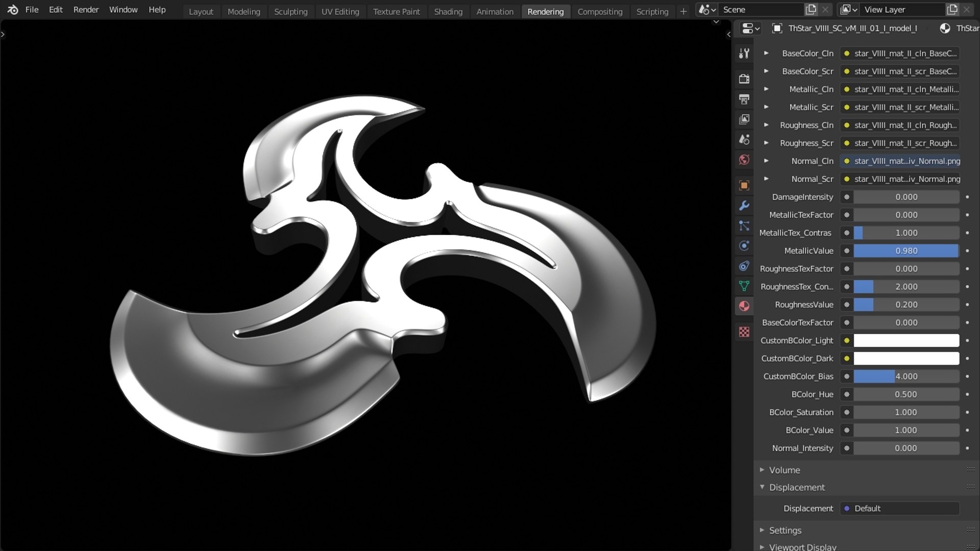Click the Displacement Default socket button
Image resolution: width=980 pixels, height=551 pixels.
[x=901, y=509]
